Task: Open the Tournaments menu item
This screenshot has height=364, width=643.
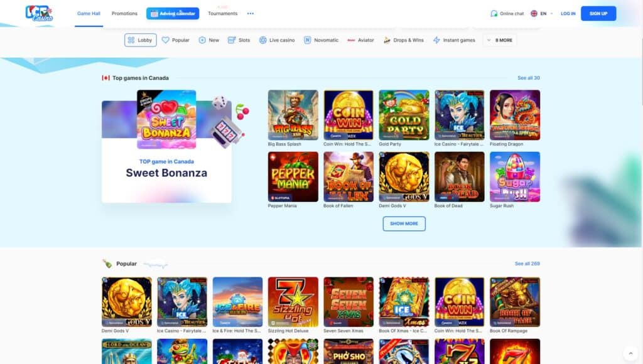Action: point(223,14)
